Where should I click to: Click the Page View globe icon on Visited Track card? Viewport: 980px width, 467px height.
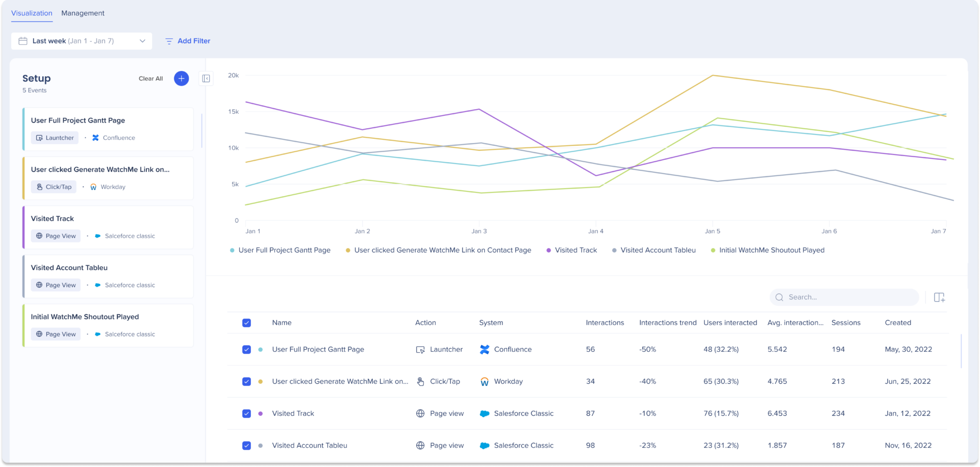[x=40, y=235]
